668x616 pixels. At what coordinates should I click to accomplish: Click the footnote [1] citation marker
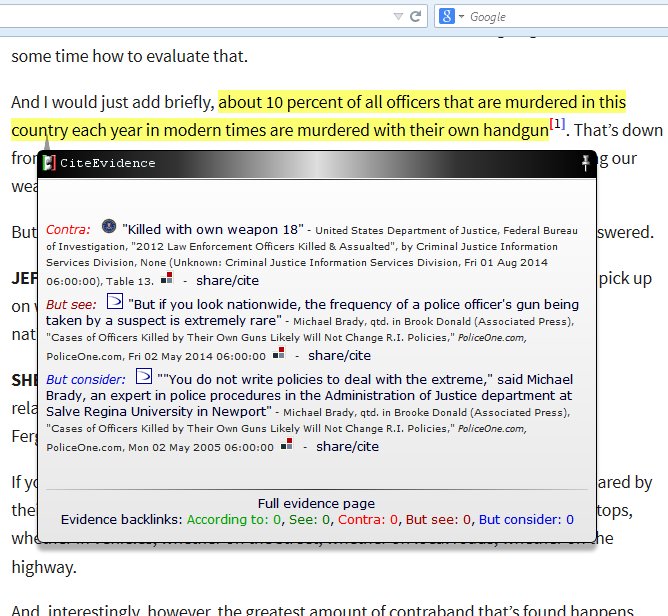click(557, 124)
